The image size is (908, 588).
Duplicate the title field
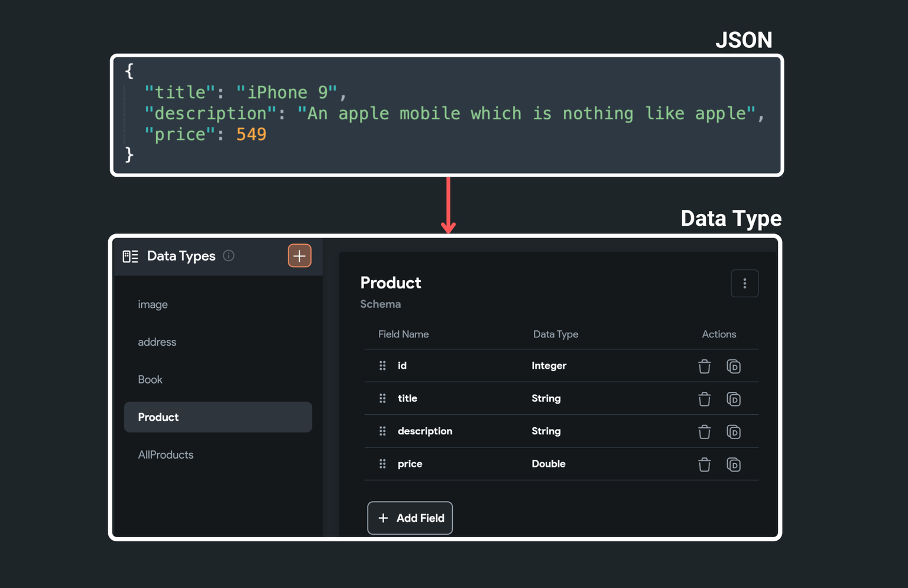(x=734, y=399)
